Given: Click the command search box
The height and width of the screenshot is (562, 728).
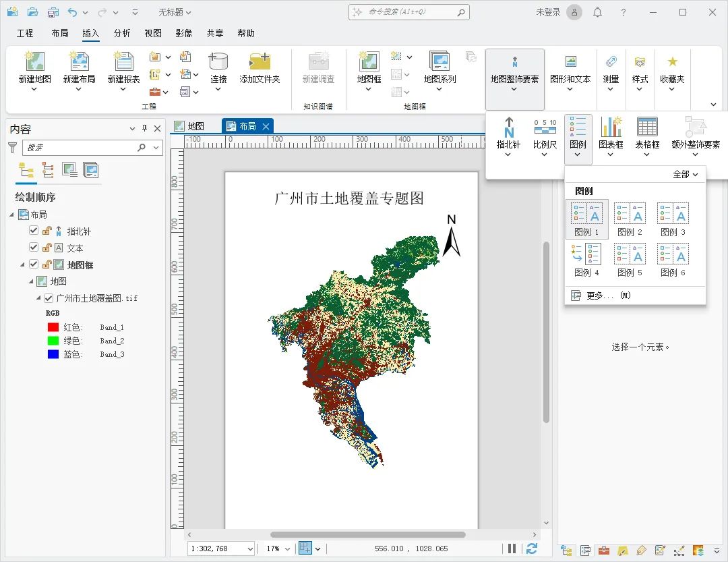Looking at the screenshot, I should [408, 13].
